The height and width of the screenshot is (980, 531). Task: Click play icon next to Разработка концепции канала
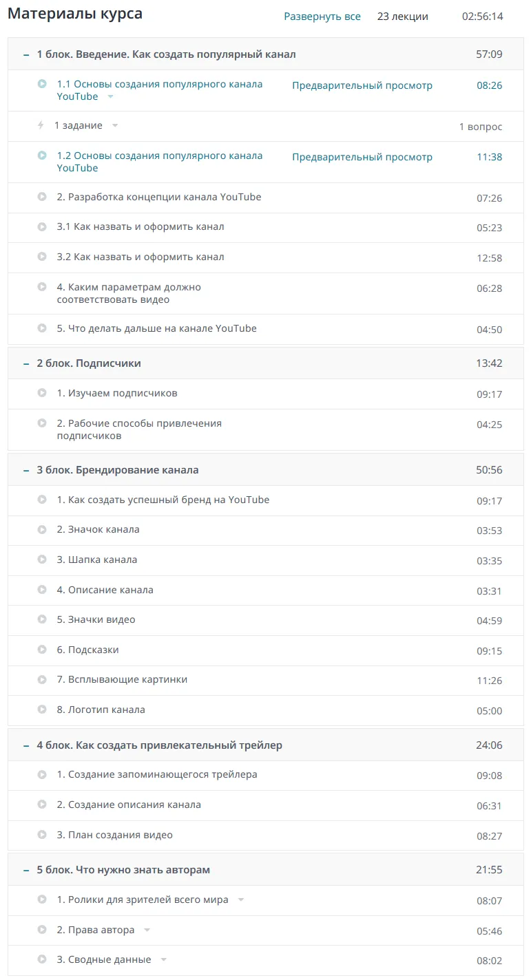click(42, 197)
